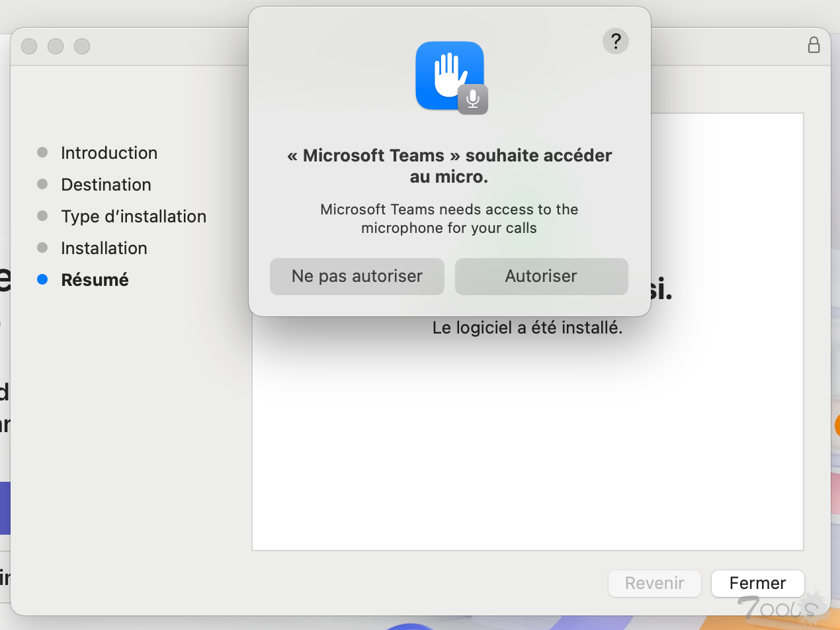This screenshot has width=840, height=630.
Task: Click the text "Le logiciel a été installé."
Action: pyautogui.click(x=527, y=328)
